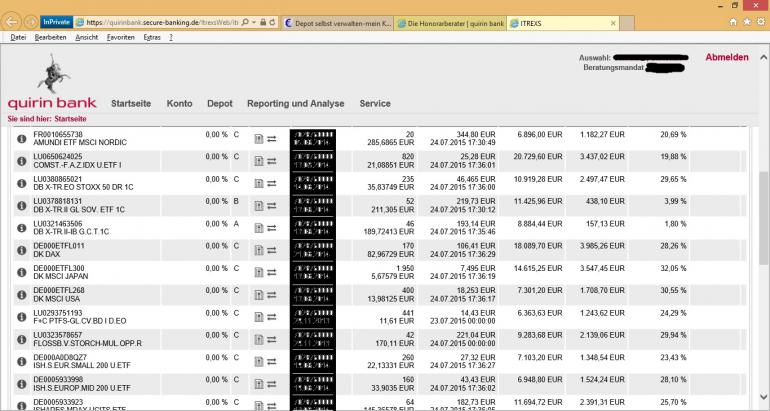770x411 pixels.
Task: Click trade arrows icon for DB X-TR.II GL SOV.
Action: click(x=272, y=206)
